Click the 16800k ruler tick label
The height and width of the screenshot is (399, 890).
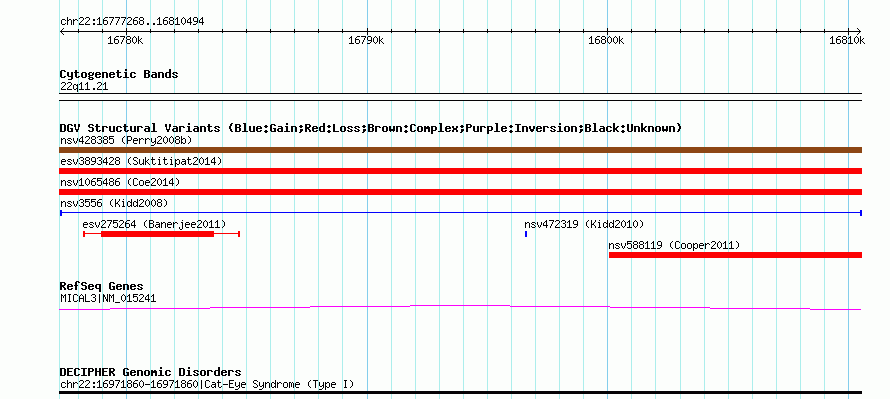[607, 40]
